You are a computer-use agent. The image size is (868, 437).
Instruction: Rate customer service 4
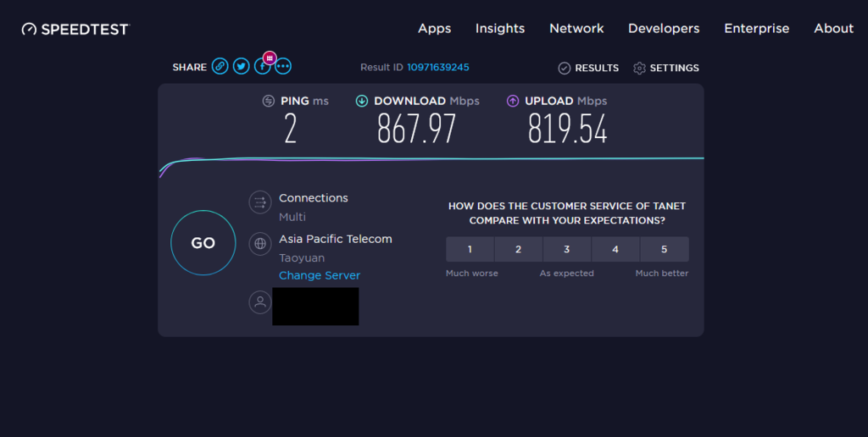click(x=615, y=250)
